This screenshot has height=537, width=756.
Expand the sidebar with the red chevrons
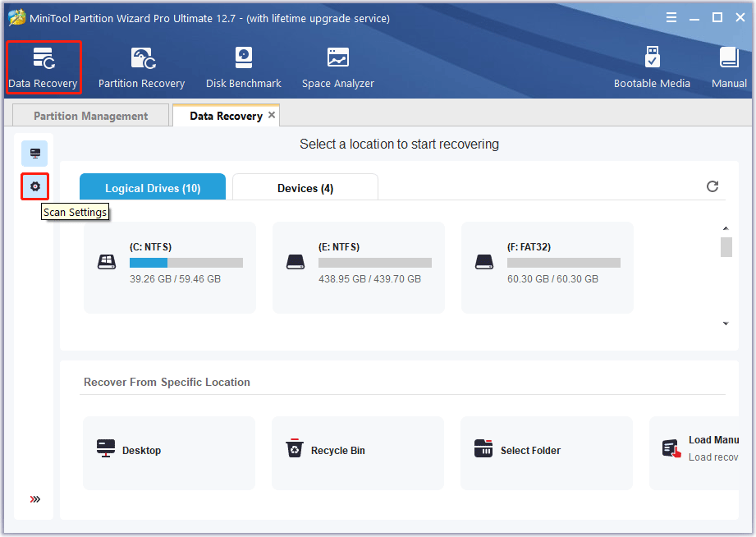point(34,499)
